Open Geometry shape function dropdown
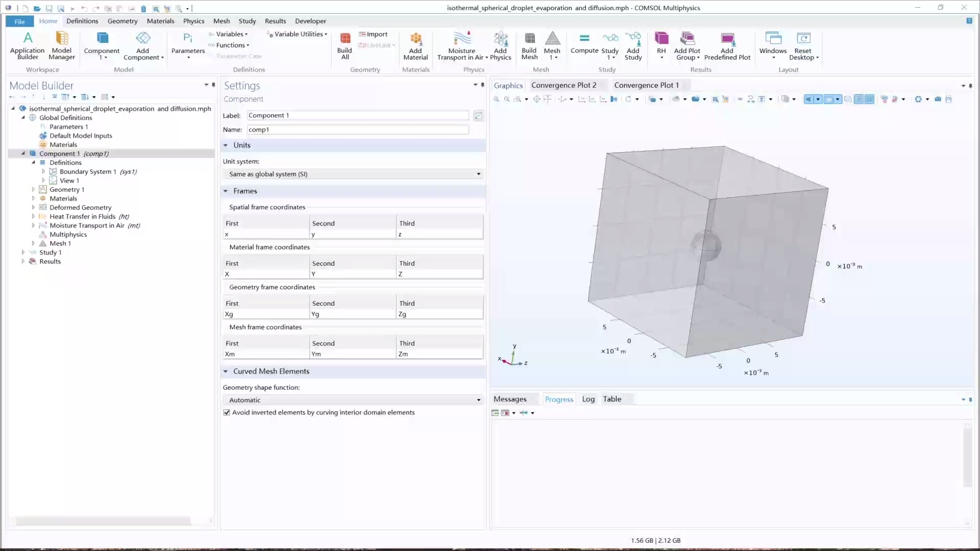 click(x=353, y=400)
